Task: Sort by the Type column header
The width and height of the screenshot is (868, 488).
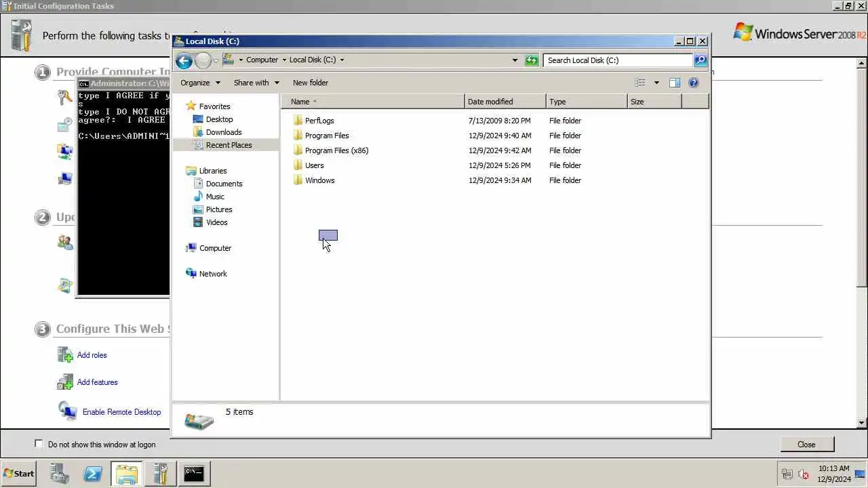Action: coord(587,102)
